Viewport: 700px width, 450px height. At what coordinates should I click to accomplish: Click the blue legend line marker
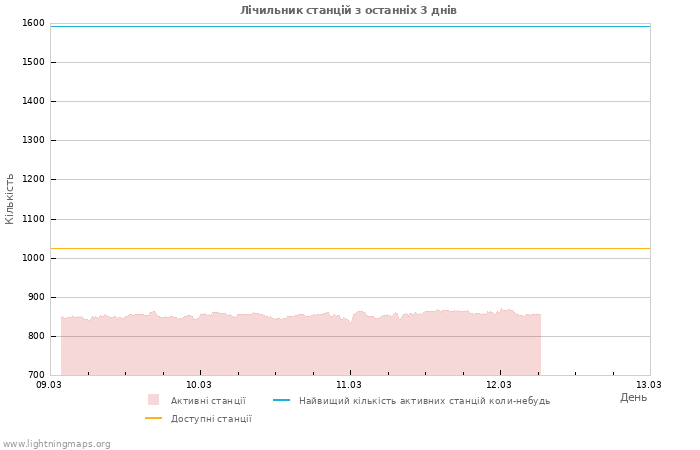coord(281,400)
